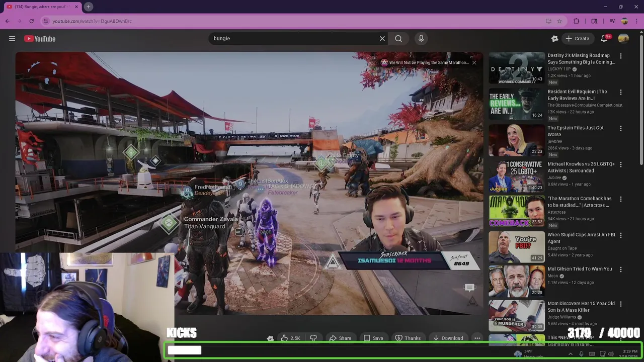Open options for Stupid Cops video
The image size is (644, 362).
620,235
